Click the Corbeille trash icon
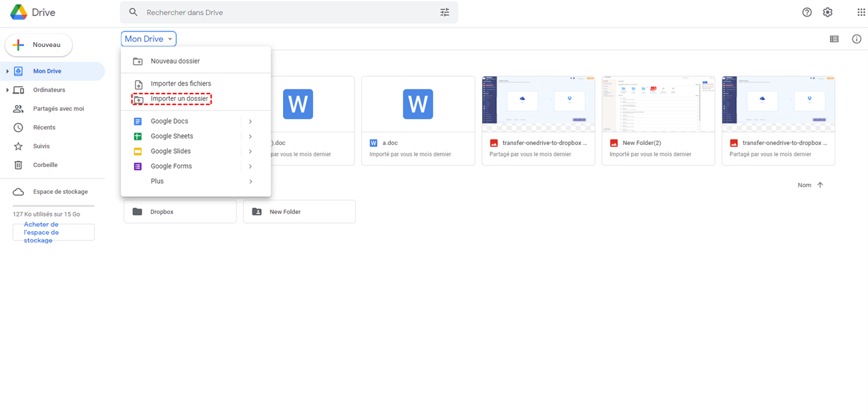 pos(19,164)
